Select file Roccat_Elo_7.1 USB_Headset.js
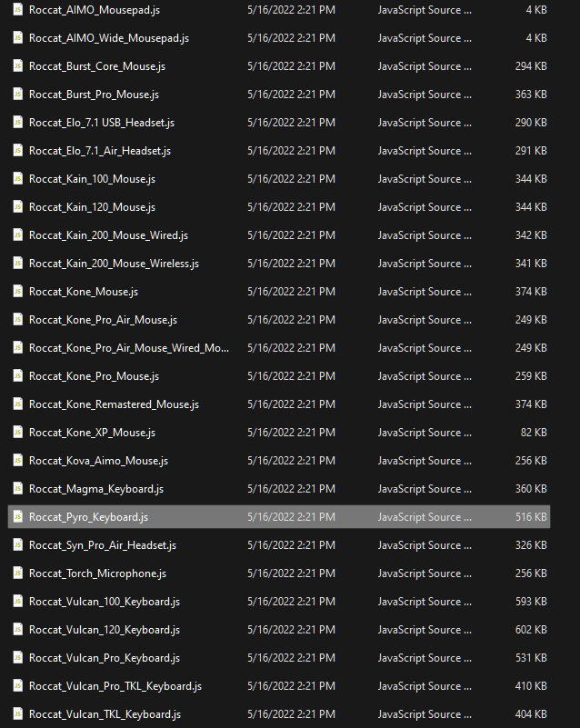Screen dimensions: 580x728 (x=102, y=123)
